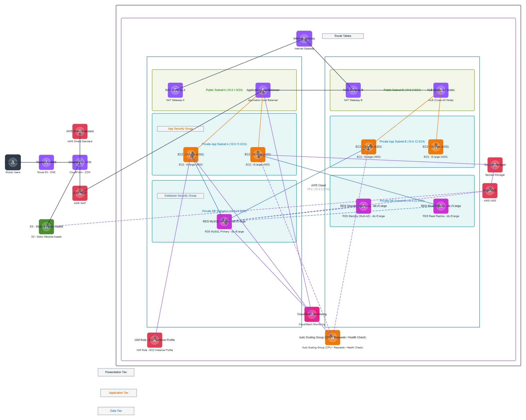Click the NAT Gateway B icon
The width and height of the screenshot is (526, 420).
(x=353, y=90)
